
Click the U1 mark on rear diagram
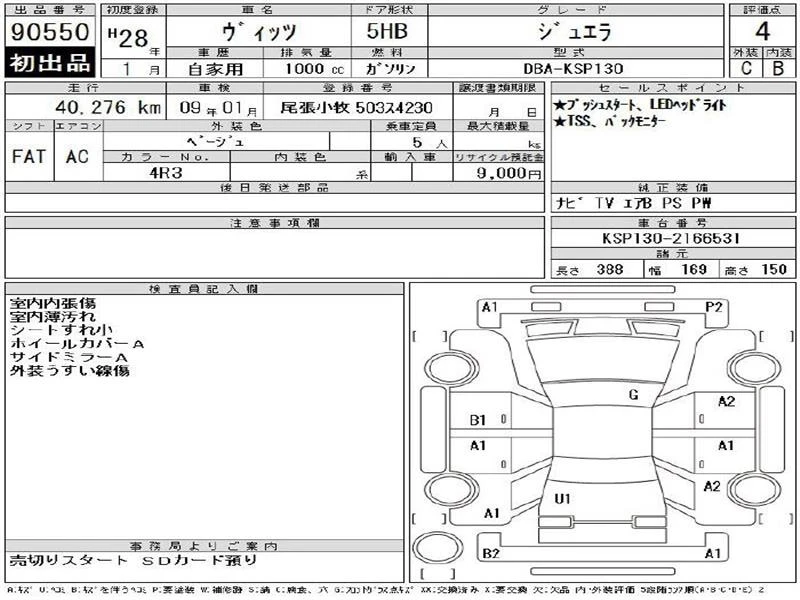click(x=562, y=498)
